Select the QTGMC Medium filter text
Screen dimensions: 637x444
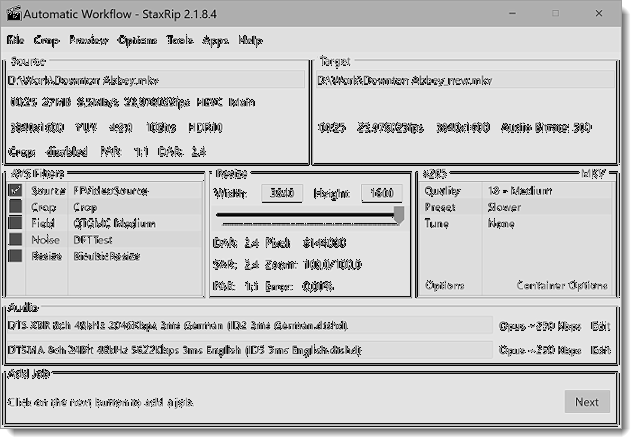point(114,223)
